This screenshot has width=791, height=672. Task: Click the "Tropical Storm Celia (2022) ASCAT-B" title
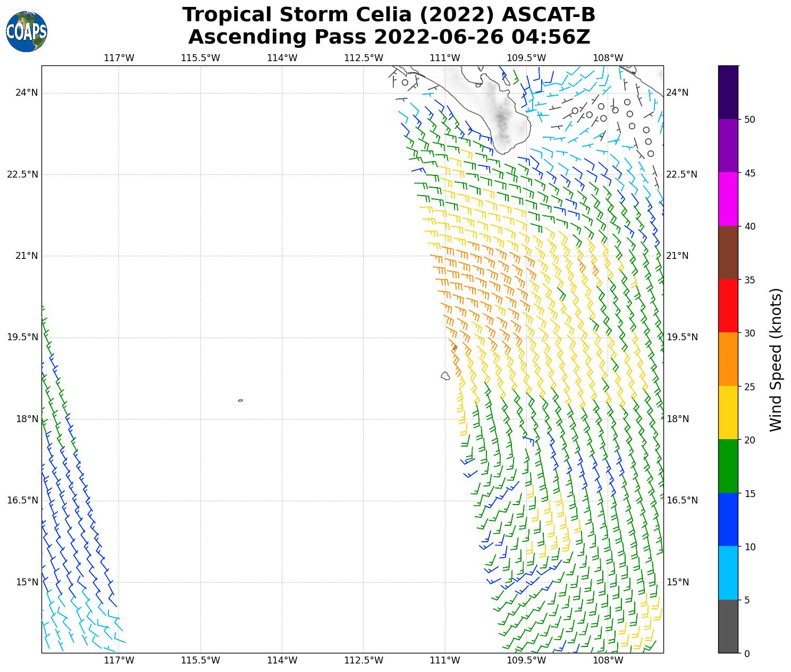pyautogui.click(x=389, y=15)
